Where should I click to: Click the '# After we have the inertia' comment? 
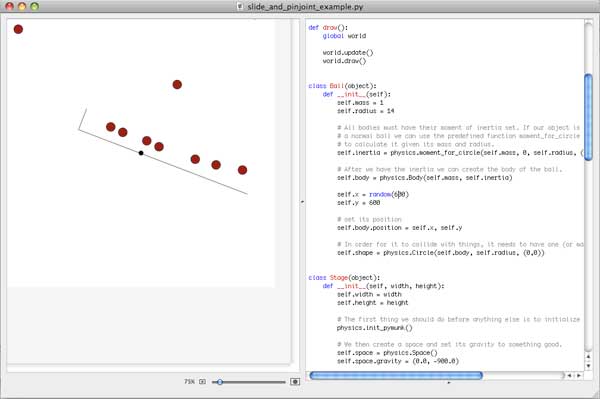pyautogui.click(x=450, y=169)
